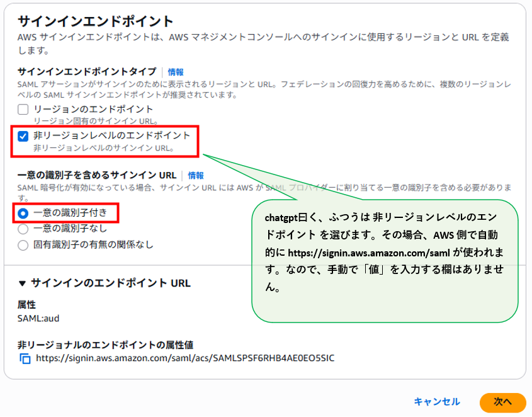Enable the リージョンのエンドポイント checkbox
Viewport: 532px width, 417px height.
click(23, 110)
